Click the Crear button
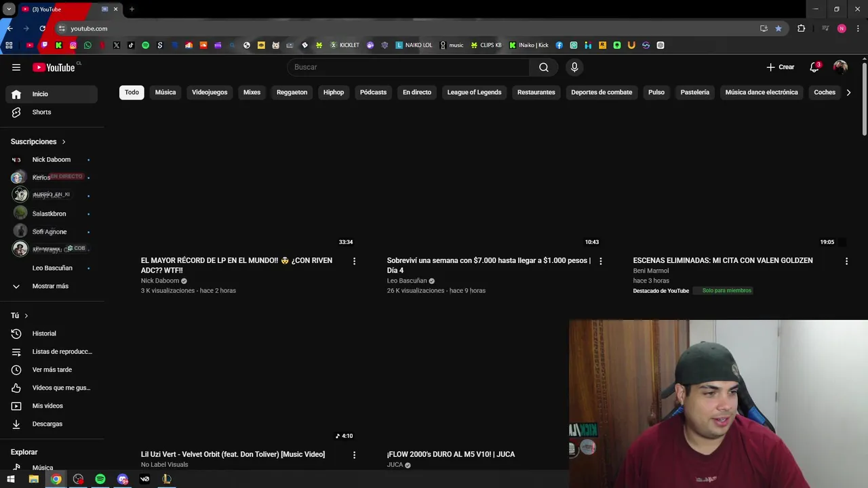Screen dimensions: 868x488 click(781, 67)
